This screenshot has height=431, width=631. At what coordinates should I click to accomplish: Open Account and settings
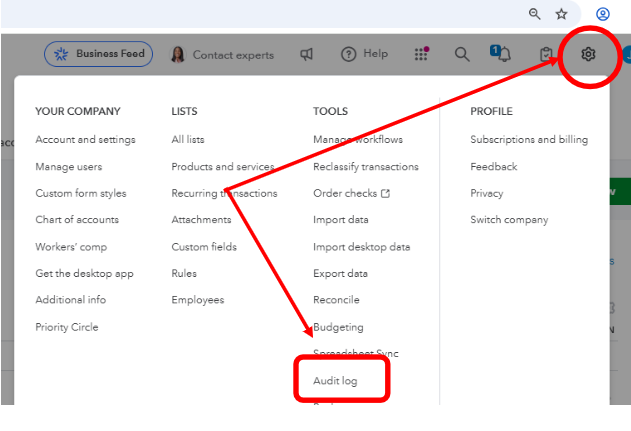coord(85,140)
